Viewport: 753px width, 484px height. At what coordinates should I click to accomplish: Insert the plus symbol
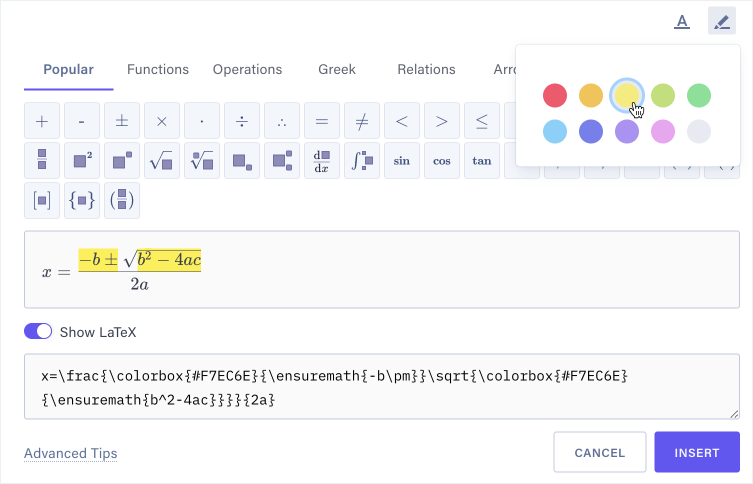tap(42, 121)
